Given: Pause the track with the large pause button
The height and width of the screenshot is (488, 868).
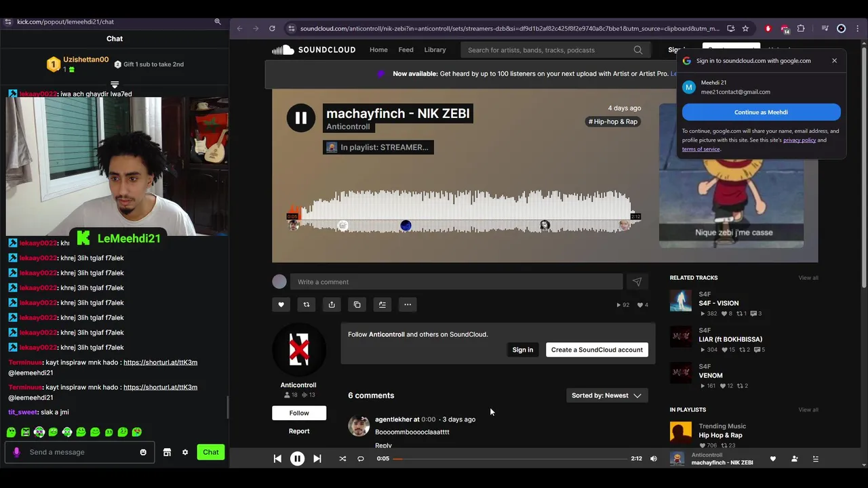Looking at the screenshot, I should (300, 118).
